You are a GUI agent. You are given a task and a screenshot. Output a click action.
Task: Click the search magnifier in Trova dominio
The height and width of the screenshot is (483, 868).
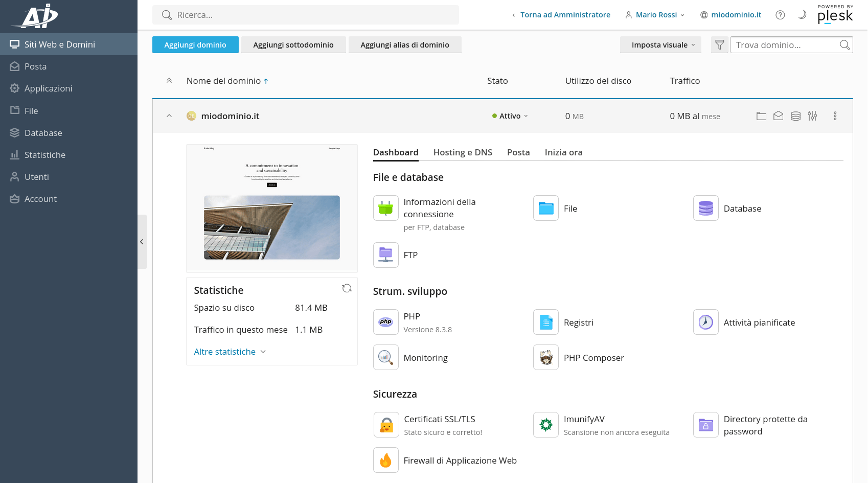pos(844,45)
